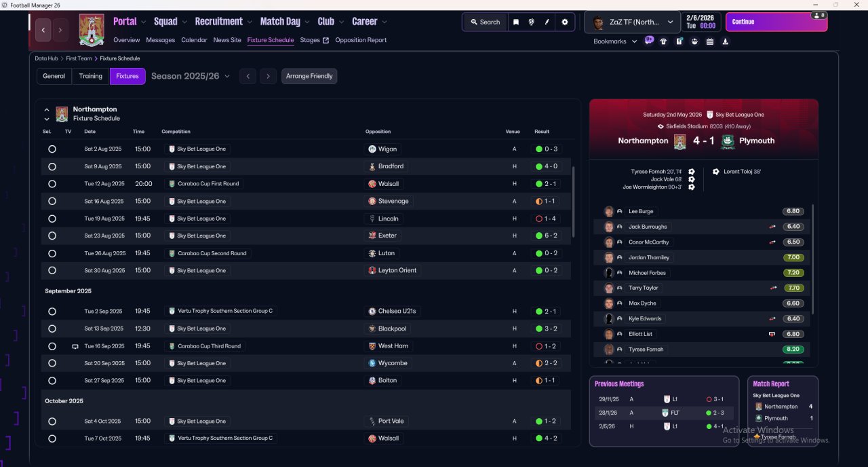Screen dimensions: 868x467
Task: Switch to the General tab
Action: click(x=54, y=76)
